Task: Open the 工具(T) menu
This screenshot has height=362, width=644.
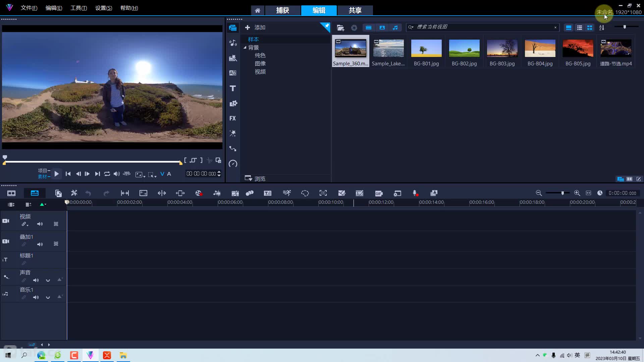Action: 78,8
